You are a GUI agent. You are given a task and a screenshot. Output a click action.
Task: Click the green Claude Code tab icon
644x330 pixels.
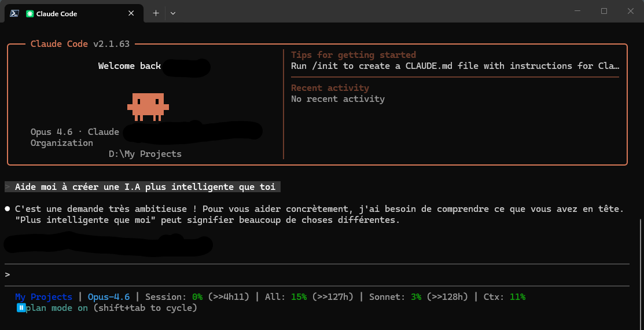[x=30, y=13]
